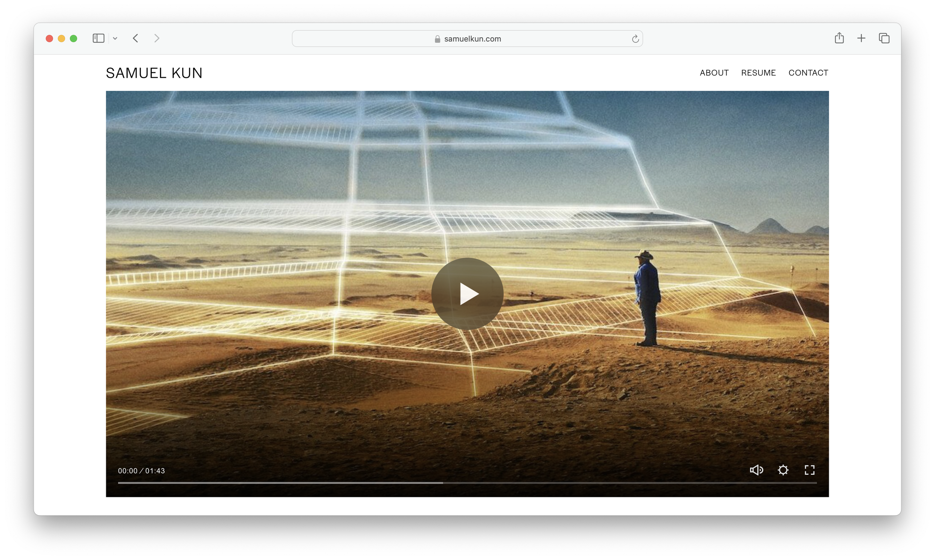
Task: Open video settings gear icon
Action: point(783,470)
